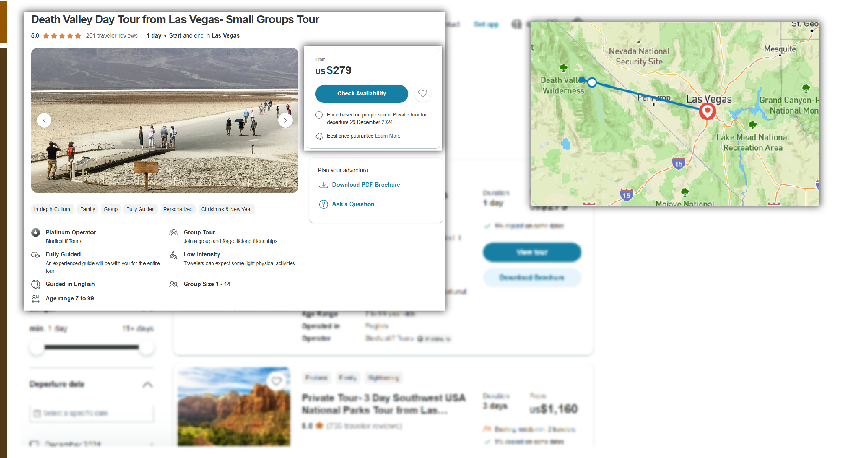Click the Learn More best price link
Viewport: 868px width, 458px height.
tap(387, 136)
